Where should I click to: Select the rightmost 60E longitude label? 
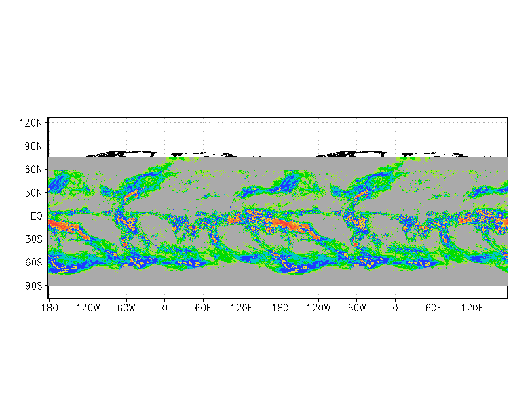click(x=434, y=308)
